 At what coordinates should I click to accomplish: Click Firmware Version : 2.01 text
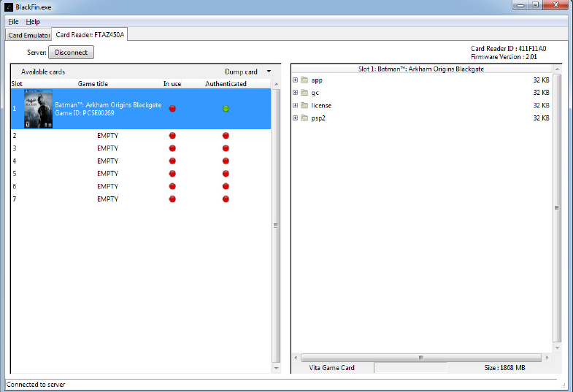(504, 57)
